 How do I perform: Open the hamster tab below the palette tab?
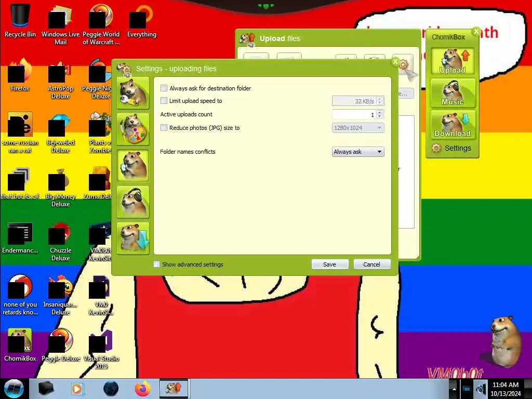coord(133,166)
